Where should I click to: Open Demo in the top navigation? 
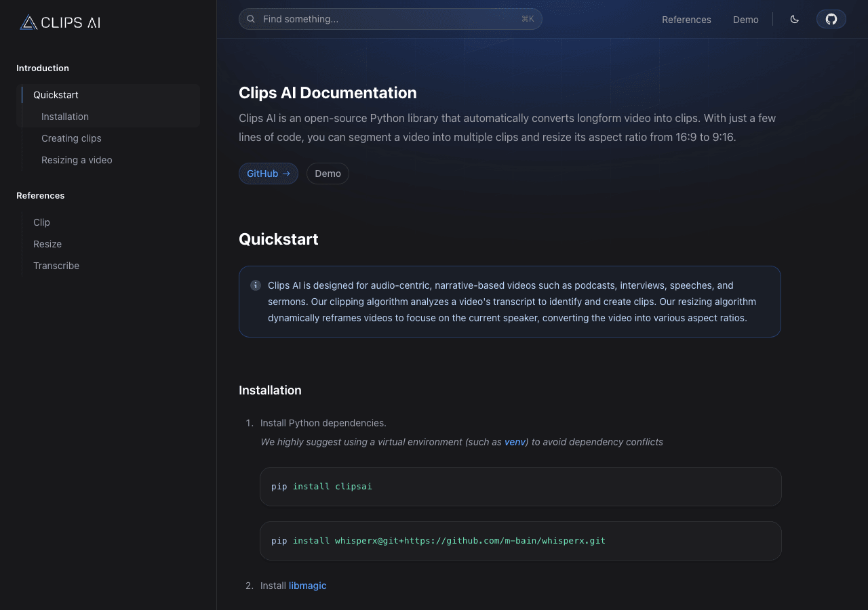[746, 20]
